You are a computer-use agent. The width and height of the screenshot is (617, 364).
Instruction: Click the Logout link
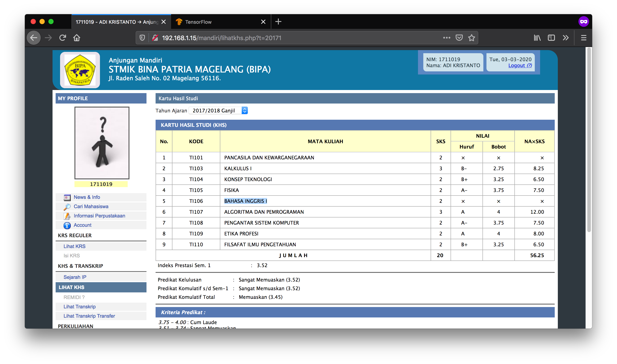click(x=520, y=65)
